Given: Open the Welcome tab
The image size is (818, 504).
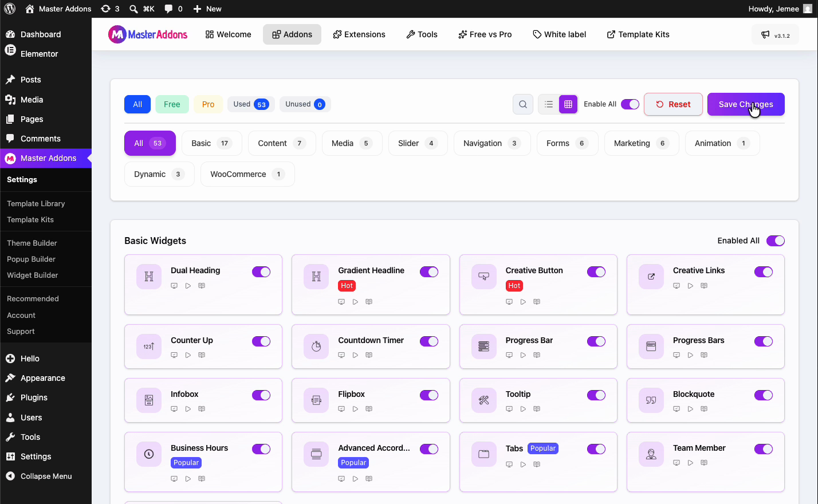Looking at the screenshot, I should [x=228, y=34].
